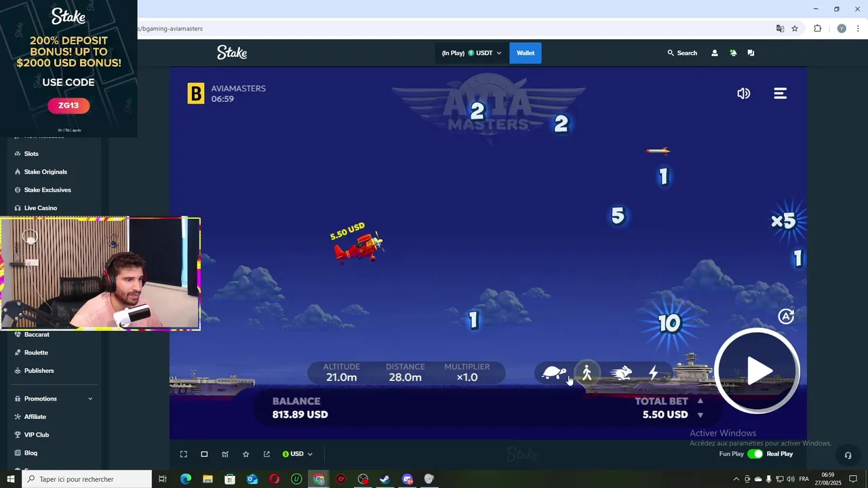Click the 813.89 USD balance value
This screenshot has width=868, height=488.
click(x=300, y=414)
